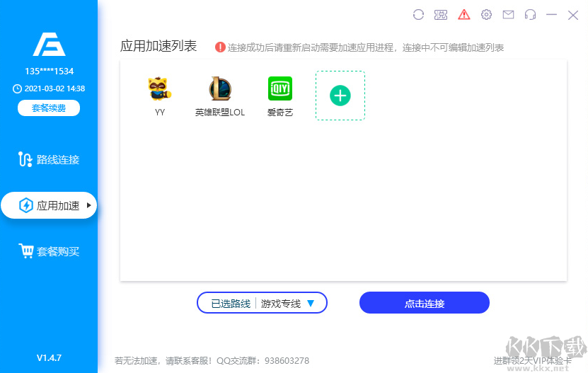The width and height of the screenshot is (588, 373).
Task: Switch to the 路线连接 tab
Action: pos(49,159)
